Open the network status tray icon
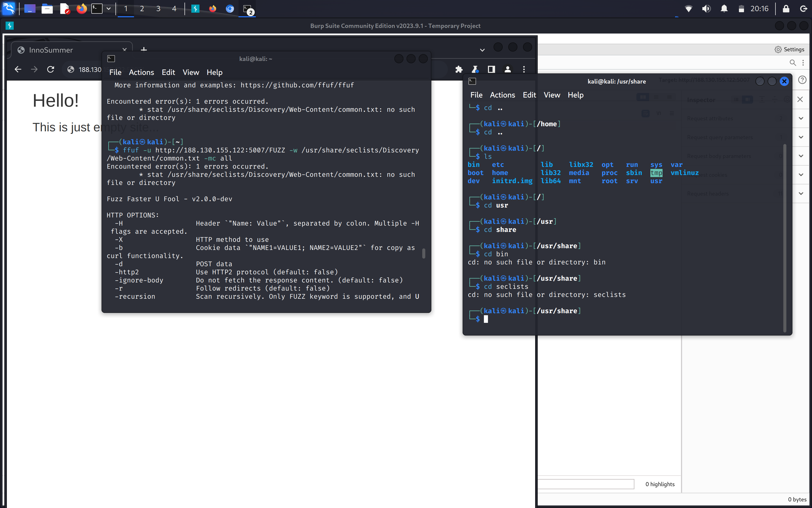This screenshot has height=508, width=812. (x=688, y=9)
